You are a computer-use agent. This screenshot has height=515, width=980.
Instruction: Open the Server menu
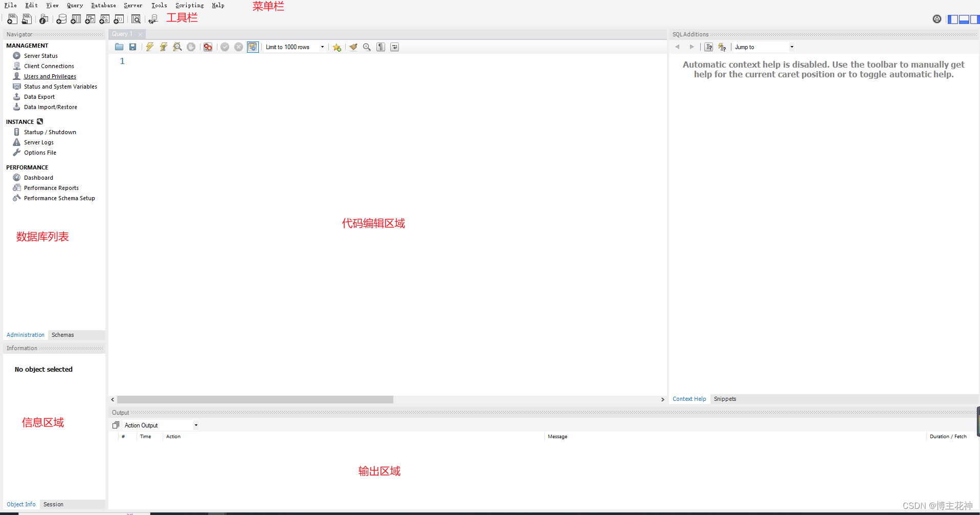(x=133, y=5)
